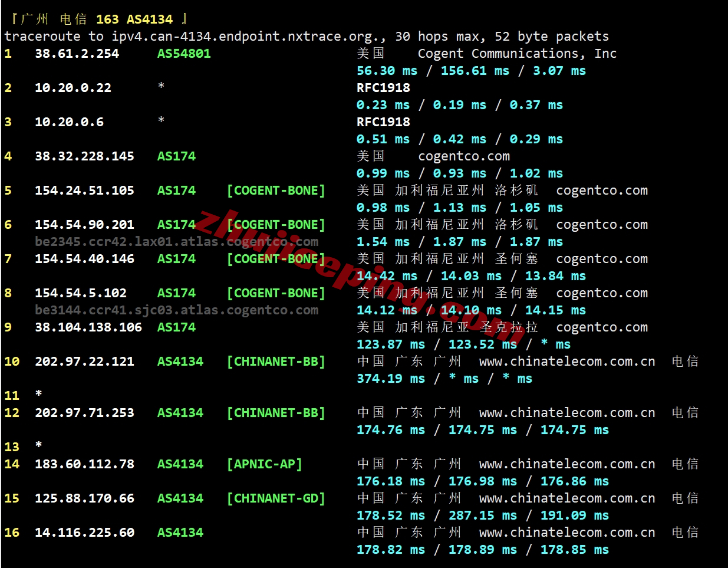Click IP 154.54.90.201 at hop 6
This screenshot has width=728, height=568.
[x=84, y=225]
